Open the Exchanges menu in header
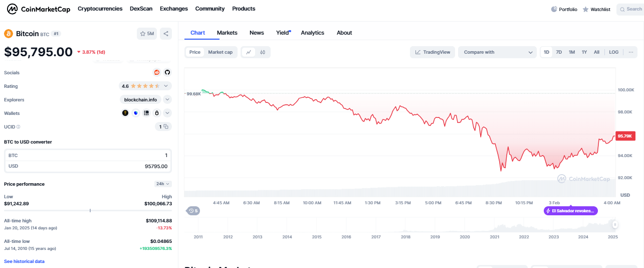Image resolution: width=644 pixels, height=268 pixels. pos(173,9)
